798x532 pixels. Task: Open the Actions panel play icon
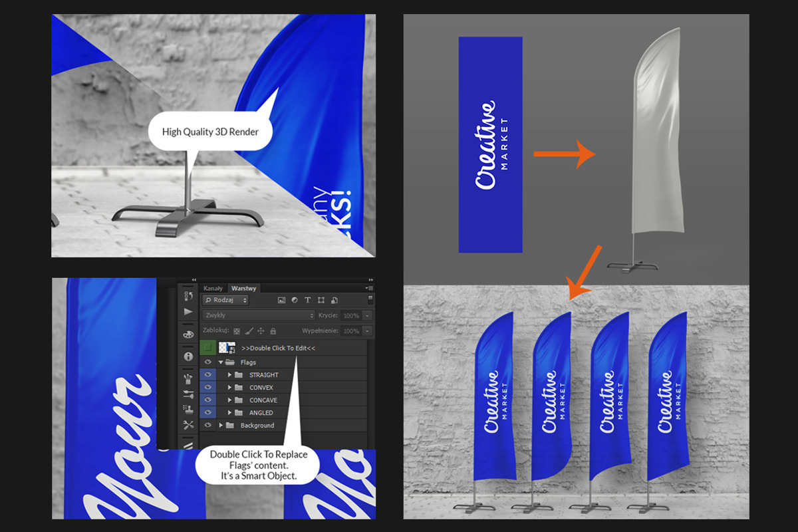pyautogui.click(x=188, y=312)
